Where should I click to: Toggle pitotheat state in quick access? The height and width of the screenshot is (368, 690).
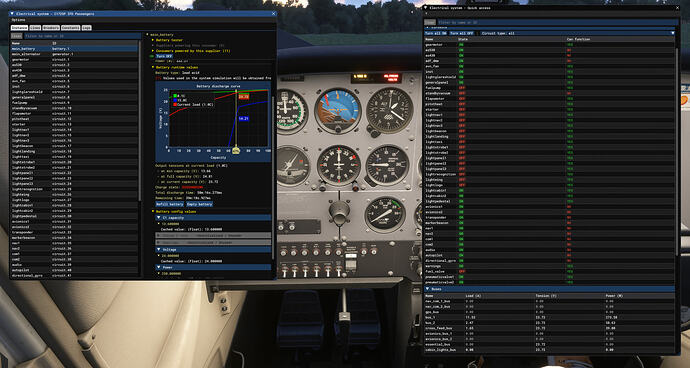[462, 104]
